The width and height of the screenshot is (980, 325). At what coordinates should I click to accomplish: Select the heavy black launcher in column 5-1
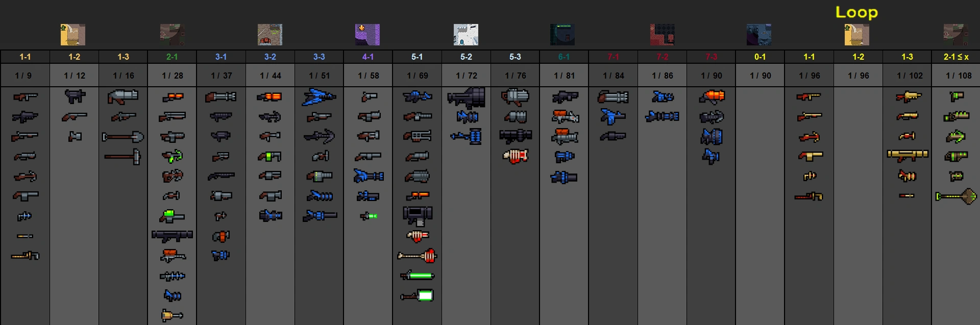(417, 216)
